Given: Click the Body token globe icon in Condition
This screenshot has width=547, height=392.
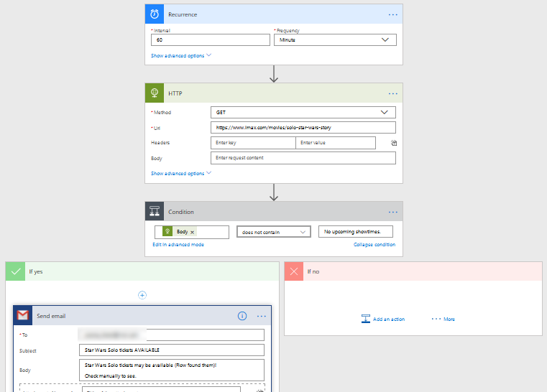Looking at the screenshot, I should coord(167,231).
